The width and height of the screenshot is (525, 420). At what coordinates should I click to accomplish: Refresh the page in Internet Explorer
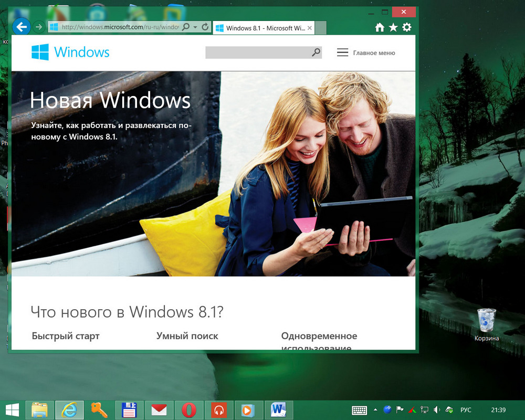(205, 27)
